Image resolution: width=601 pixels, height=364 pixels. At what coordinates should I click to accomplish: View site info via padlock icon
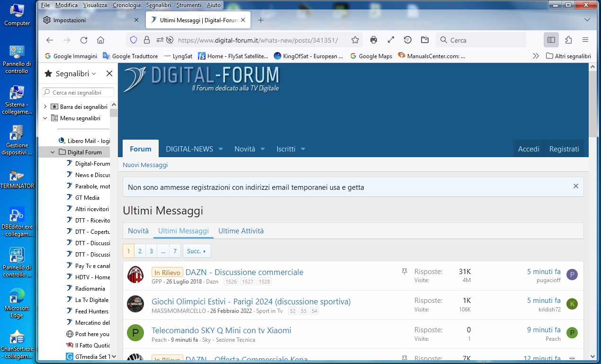click(147, 40)
